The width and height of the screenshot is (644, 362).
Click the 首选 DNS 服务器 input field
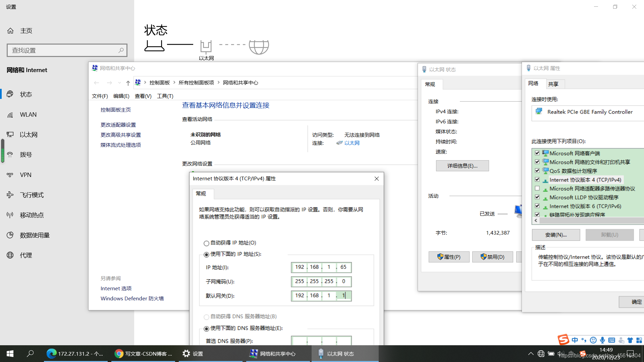pos(321,341)
